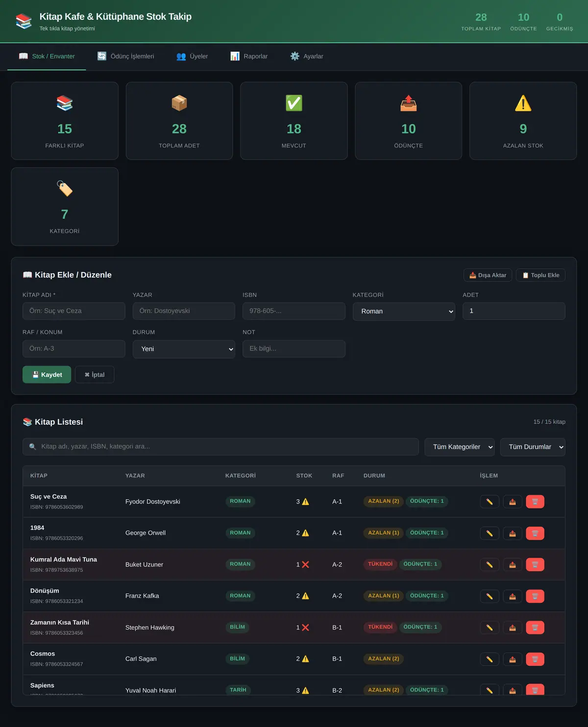This screenshot has width=588, height=727.
Task: Open the Üyeler tab
Action: [192, 56]
